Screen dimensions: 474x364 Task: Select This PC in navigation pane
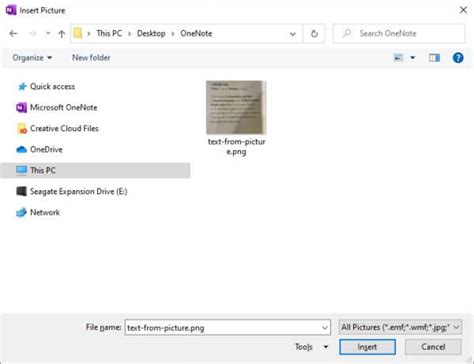[95, 170]
